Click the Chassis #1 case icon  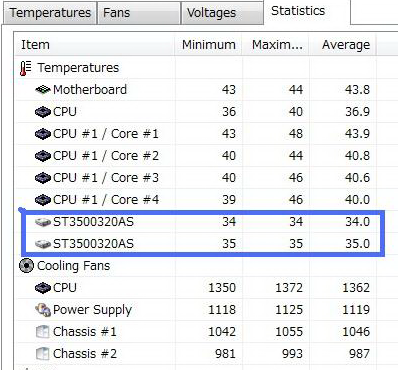pyautogui.click(x=43, y=332)
